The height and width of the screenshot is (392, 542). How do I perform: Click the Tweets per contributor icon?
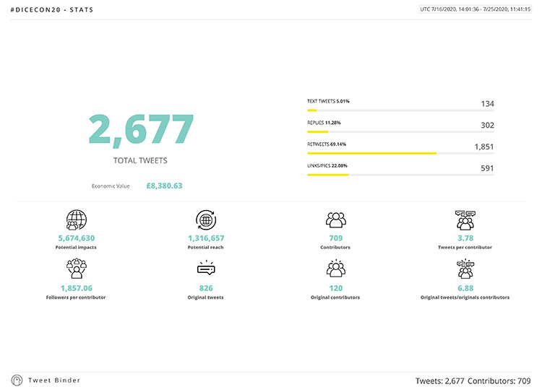pos(465,220)
